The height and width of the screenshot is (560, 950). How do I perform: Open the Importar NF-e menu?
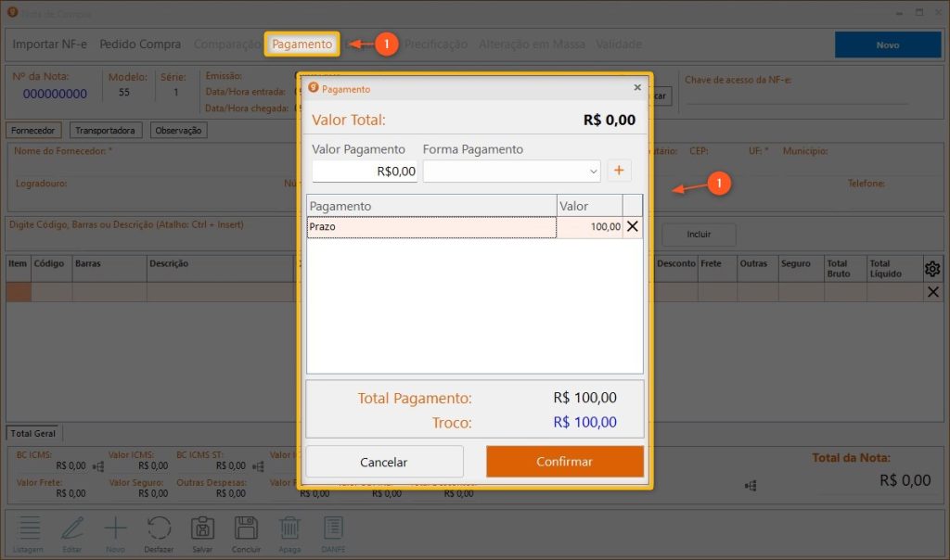coord(50,45)
